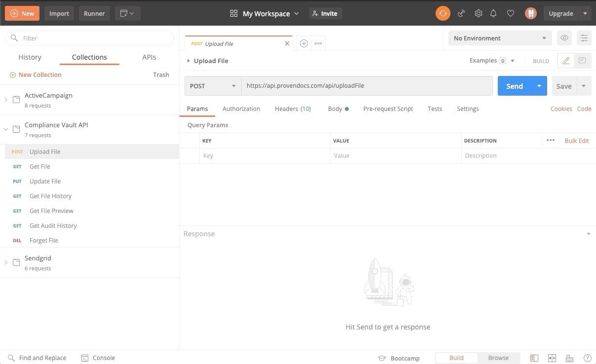
Task: Click Invite button
Action: (325, 13)
